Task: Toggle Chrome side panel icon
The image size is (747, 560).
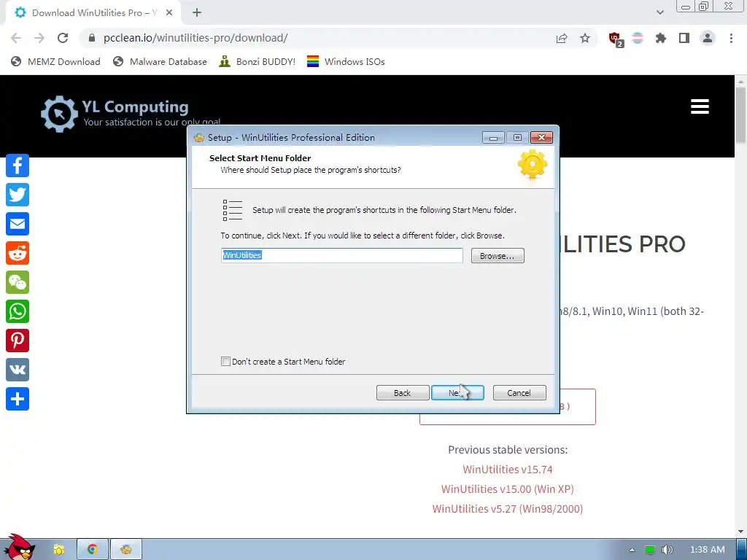Action: pyautogui.click(x=684, y=38)
